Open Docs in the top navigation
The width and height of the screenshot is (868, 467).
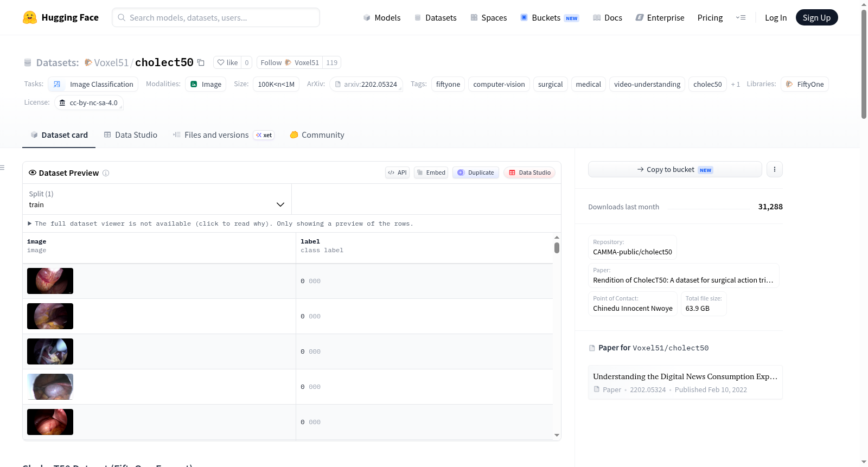(608, 17)
